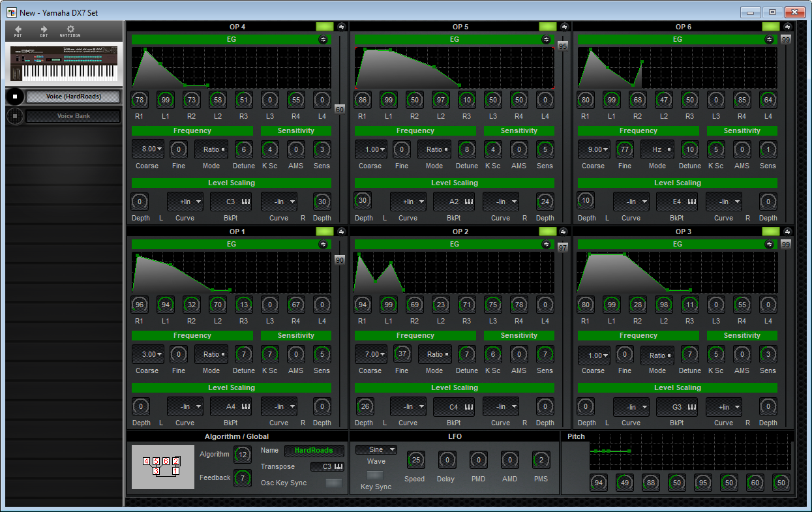The width and height of the screenshot is (812, 512).
Task: Open the Transpose C3 selector
Action: [327, 466]
